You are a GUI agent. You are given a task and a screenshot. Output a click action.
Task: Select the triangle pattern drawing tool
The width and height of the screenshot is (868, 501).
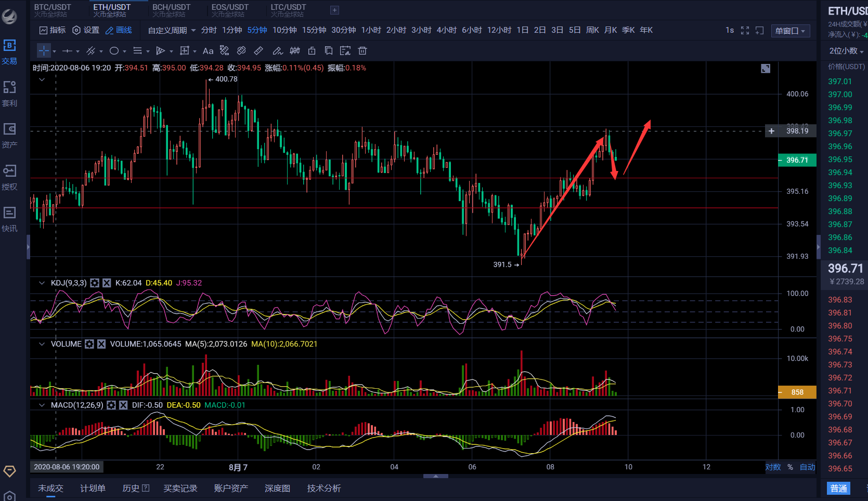click(x=161, y=51)
